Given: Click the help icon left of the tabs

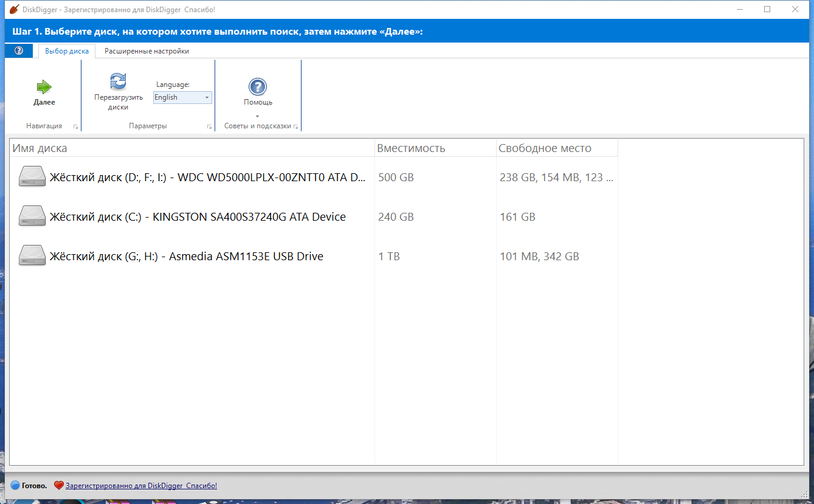Looking at the screenshot, I should click(18, 50).
